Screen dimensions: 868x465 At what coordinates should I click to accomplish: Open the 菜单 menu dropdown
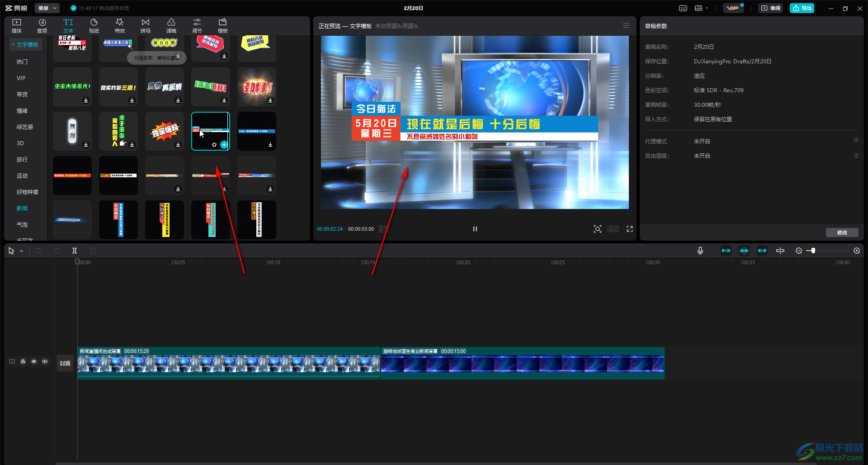coord(47,8)
